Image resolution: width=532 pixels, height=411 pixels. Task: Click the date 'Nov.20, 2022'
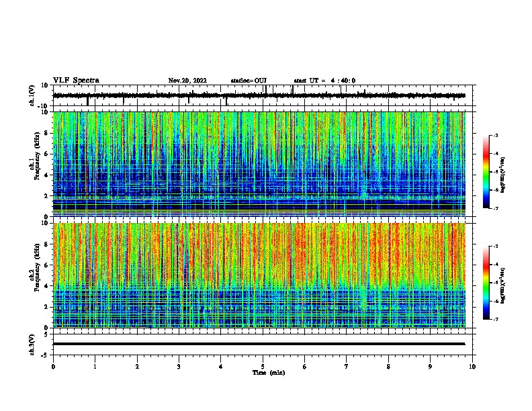[x=187, y=81]
